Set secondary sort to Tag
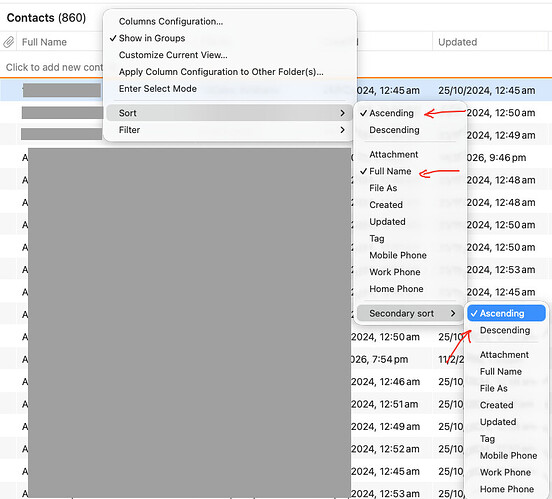The width and height of the screenshot is (552, 499). click(x=487, y=439)
